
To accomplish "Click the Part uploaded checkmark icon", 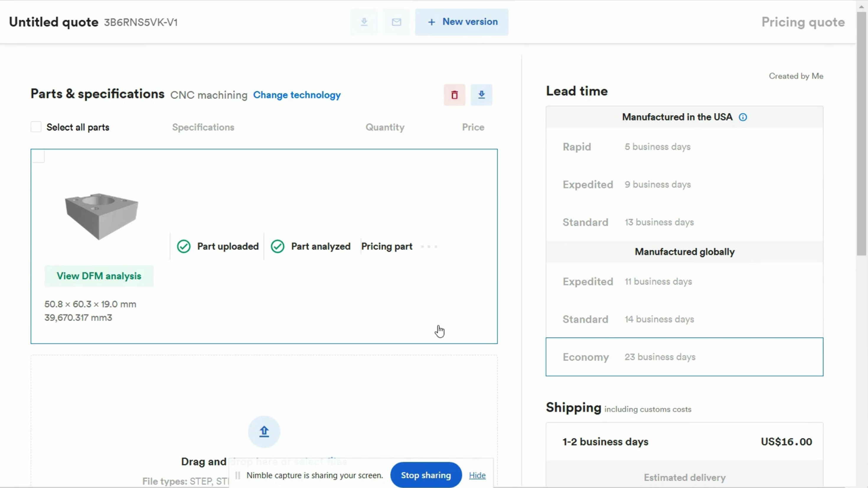I will coord(184,247).
